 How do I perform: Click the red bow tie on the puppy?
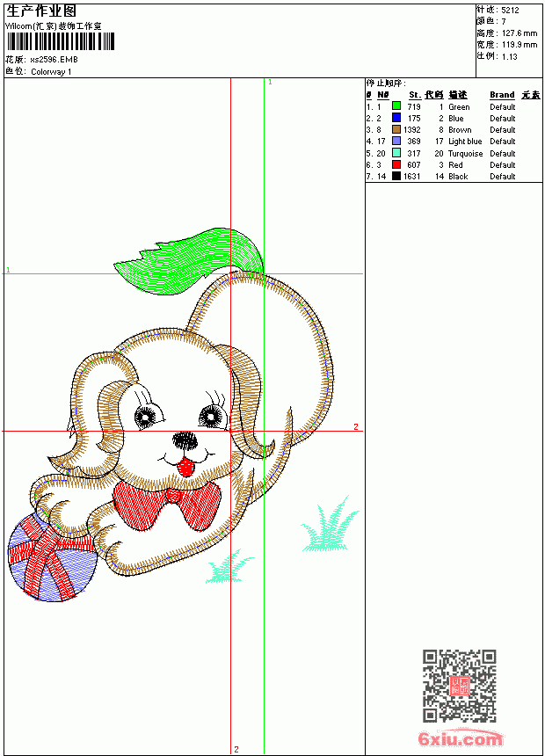[166, 505]
